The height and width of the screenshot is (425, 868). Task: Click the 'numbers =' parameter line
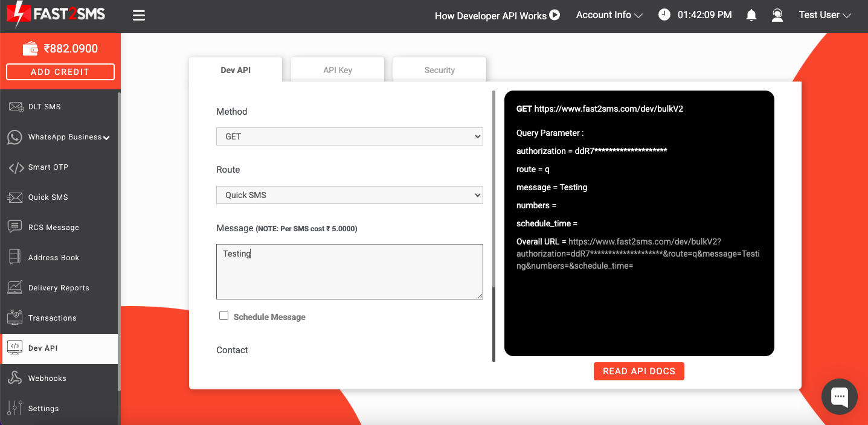(x=536, y=205)
